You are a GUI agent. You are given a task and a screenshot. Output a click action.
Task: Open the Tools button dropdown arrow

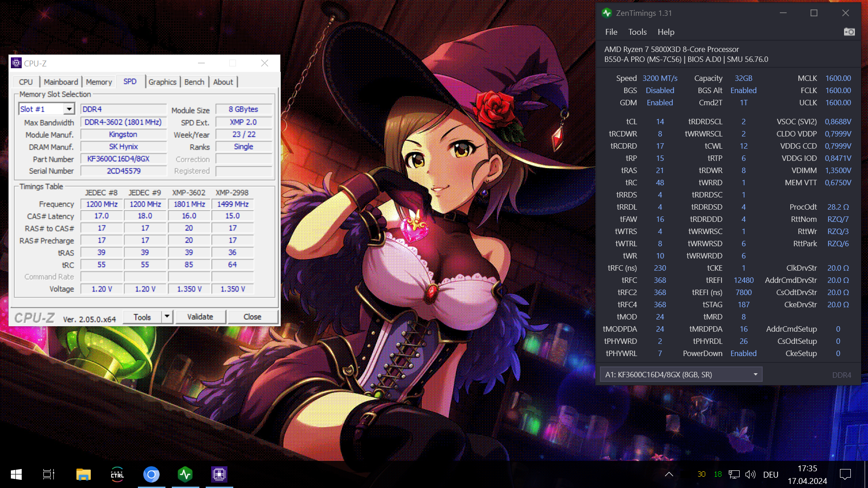(167, 317)
